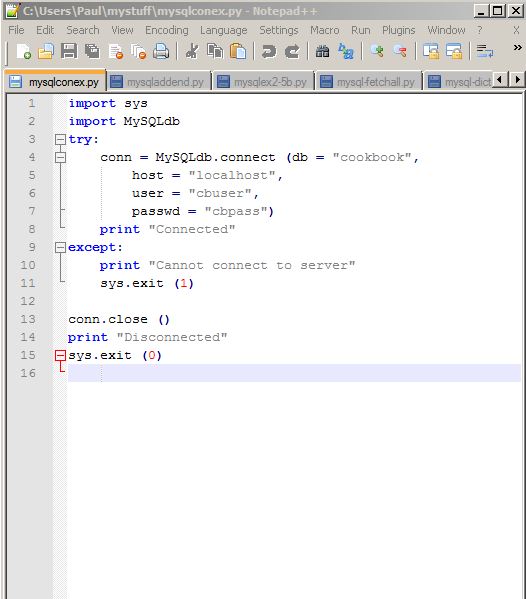Close the current document icon

pos(116,51)
